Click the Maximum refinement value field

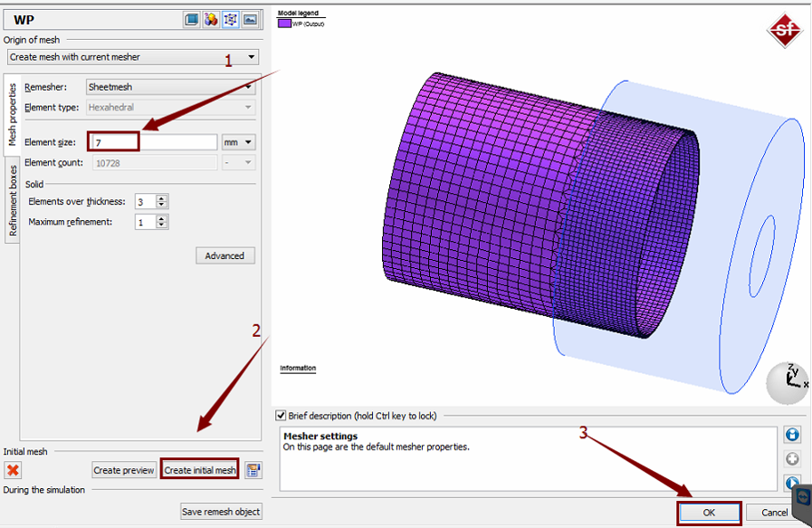point(146,222)
